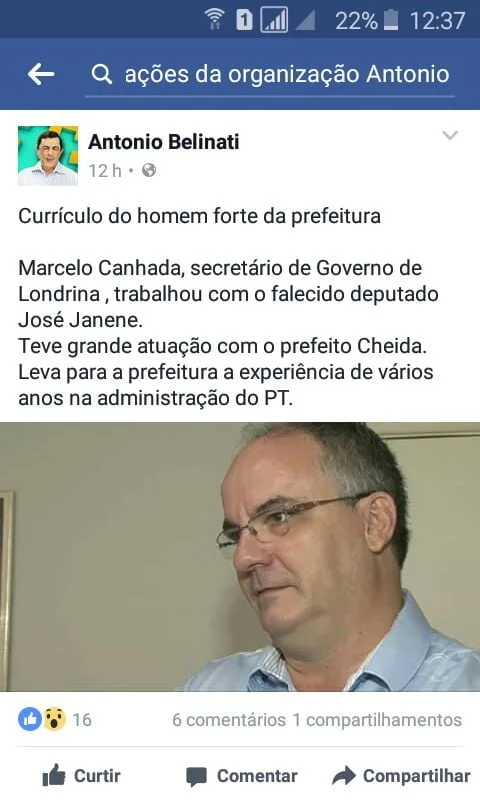Open the post photo of man with glasses
This screenshot has width=480, height=800.
(240, 557)
